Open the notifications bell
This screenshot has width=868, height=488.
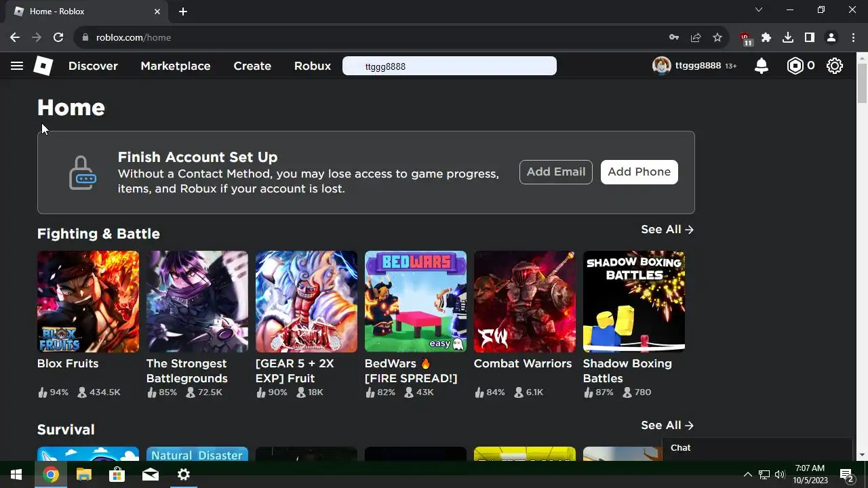[762, 66]
